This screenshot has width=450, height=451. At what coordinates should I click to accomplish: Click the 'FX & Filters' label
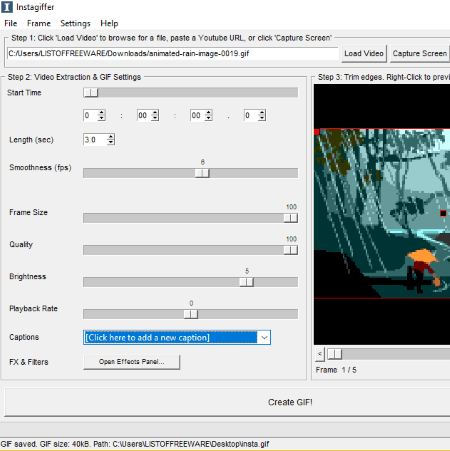pos(29,362)
